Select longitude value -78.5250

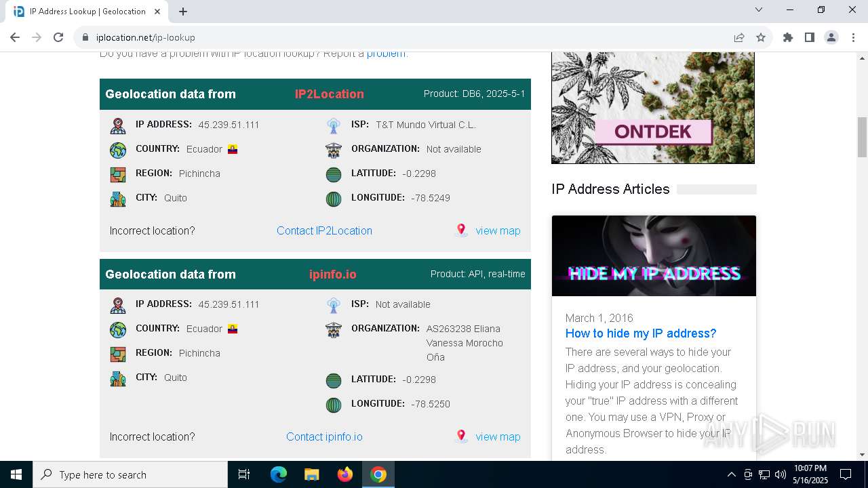tap(431, 404)
